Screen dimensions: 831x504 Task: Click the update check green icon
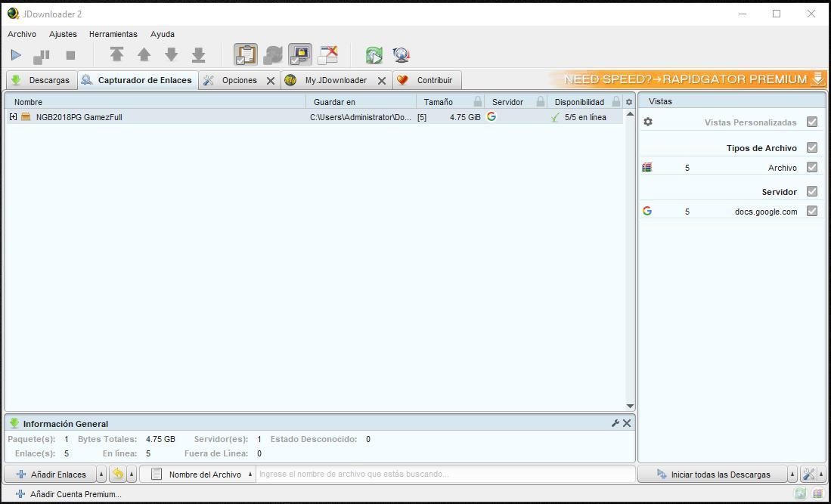point(374,54)
